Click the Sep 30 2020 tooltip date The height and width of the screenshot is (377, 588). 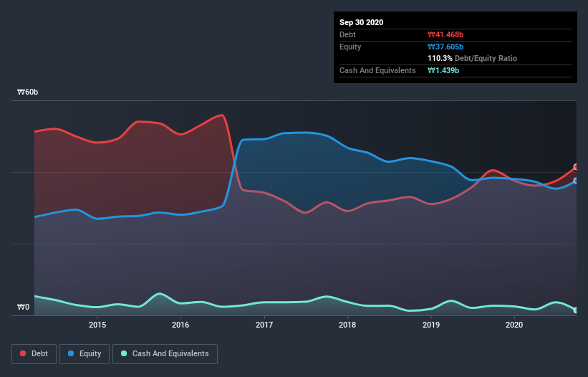click(361, 22)
